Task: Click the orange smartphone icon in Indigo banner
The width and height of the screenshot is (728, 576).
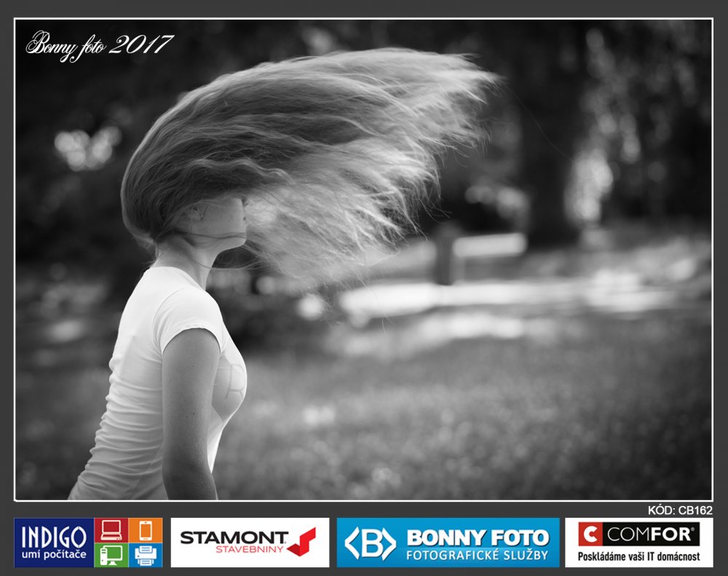Action: coord(146,530)
